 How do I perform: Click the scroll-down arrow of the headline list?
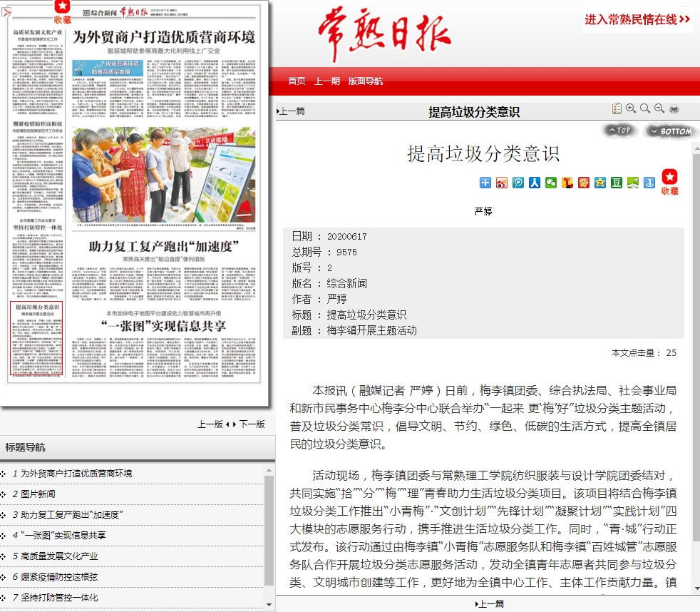(x=269, y=604)
